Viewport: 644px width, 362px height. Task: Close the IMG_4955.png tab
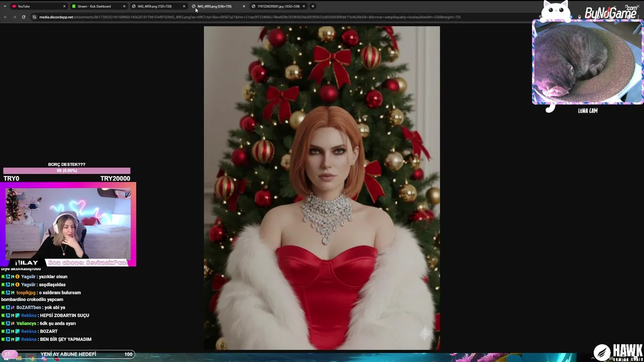[244, 7]
